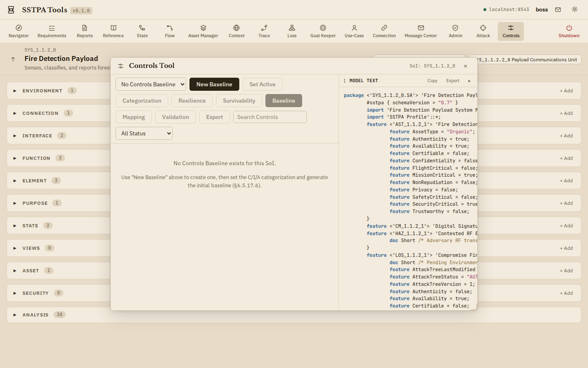Expand the ENVIRONMENT section
Screen dimensions: 588x368
[15, 91]
